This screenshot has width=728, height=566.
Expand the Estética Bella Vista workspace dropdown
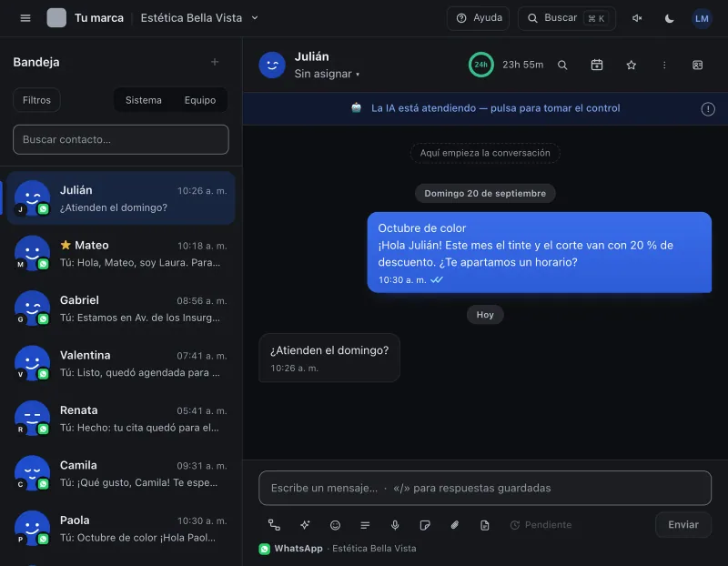(199, 18)
